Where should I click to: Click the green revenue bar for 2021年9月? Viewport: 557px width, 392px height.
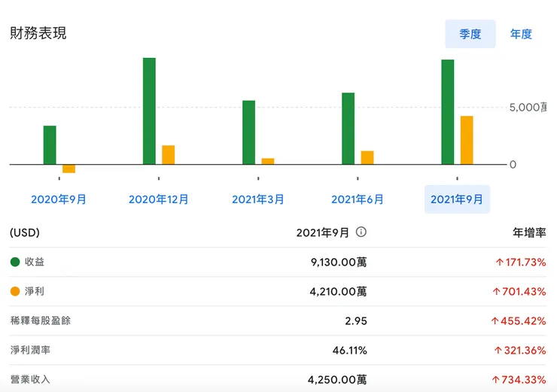[x=448, y=112]
